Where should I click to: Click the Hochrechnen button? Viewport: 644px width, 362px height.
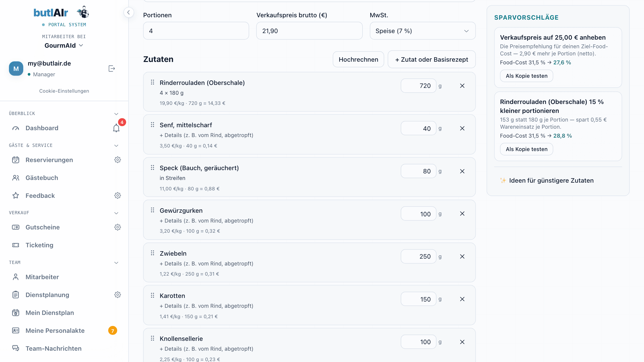click(358, 59)
